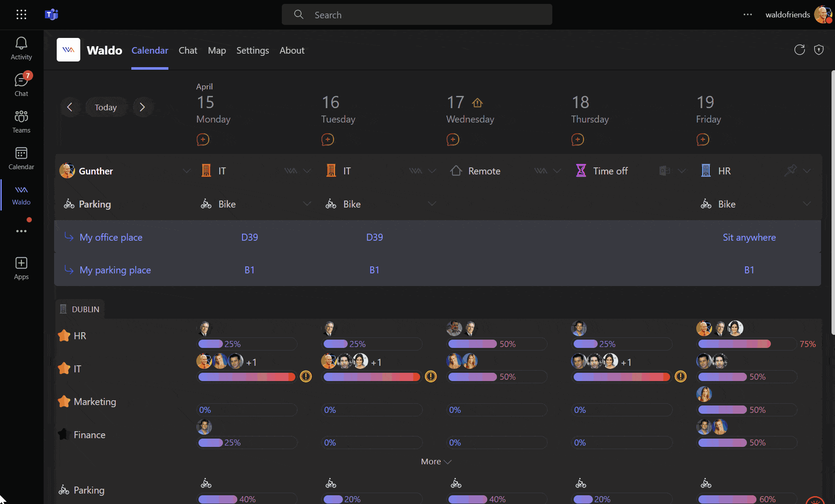
Task: Click the refresh icon in the Waldo header
Action: click(x=799, y=50)
